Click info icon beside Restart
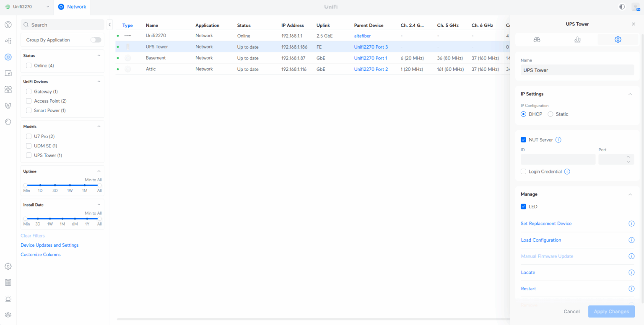The height and width of the screenshot is (325, 644). click(631, 289)
